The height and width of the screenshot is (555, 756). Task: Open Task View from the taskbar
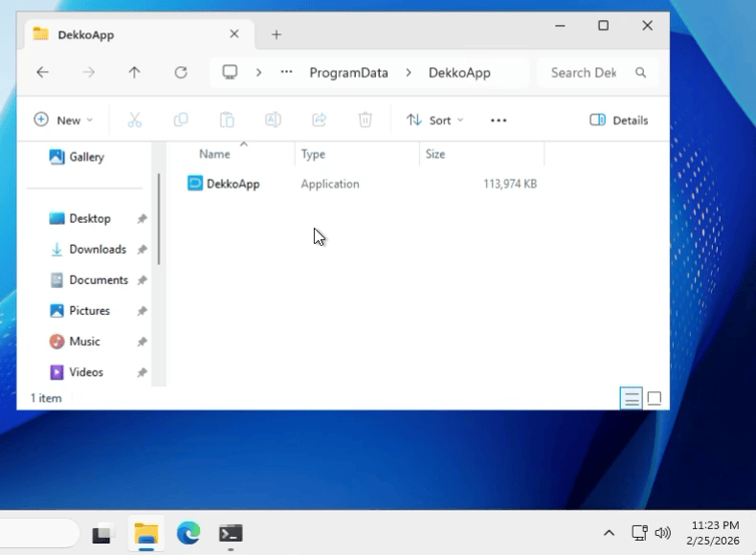[102, 533]
